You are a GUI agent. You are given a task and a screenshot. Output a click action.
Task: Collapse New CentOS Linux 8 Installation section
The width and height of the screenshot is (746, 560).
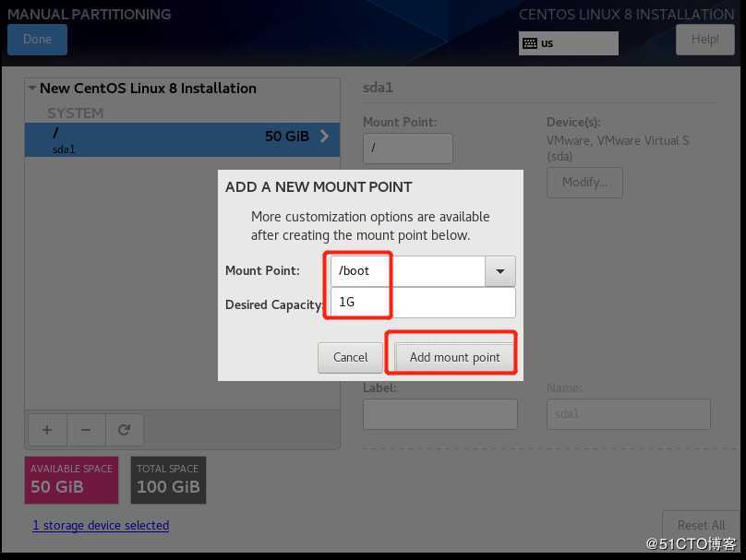click(x=32, y=88)
